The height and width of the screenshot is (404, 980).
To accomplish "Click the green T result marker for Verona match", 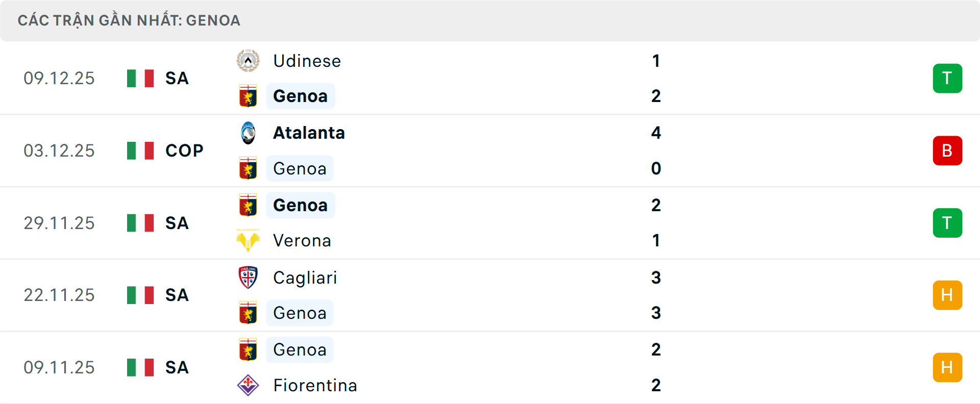I will coord(948,223).
